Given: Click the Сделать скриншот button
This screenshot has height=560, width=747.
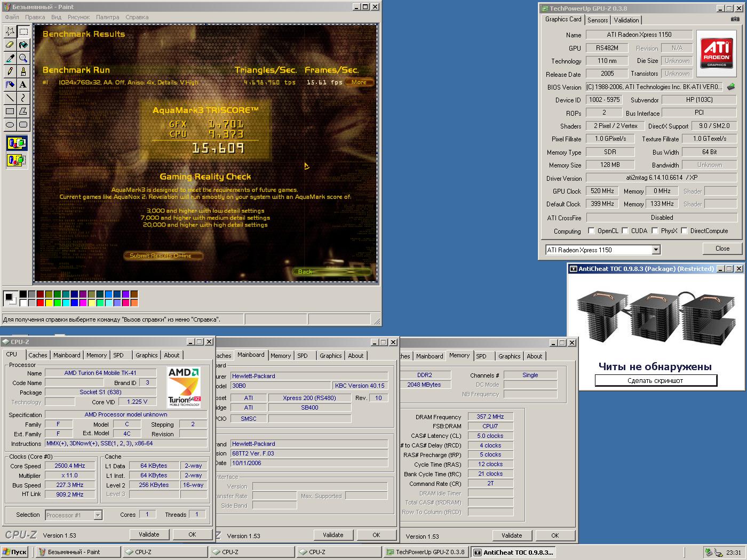Looking at the screenshot, I should (x=655, y=380).
